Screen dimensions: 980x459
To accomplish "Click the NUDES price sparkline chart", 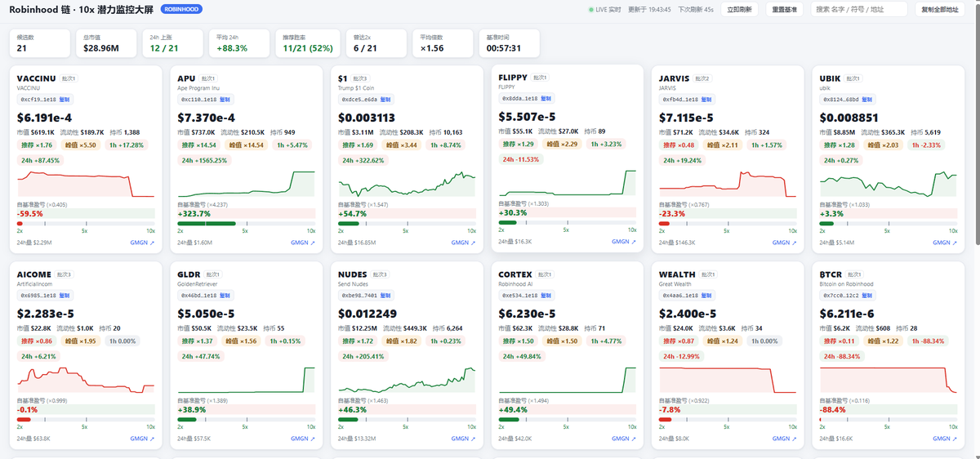I will 407,381.
